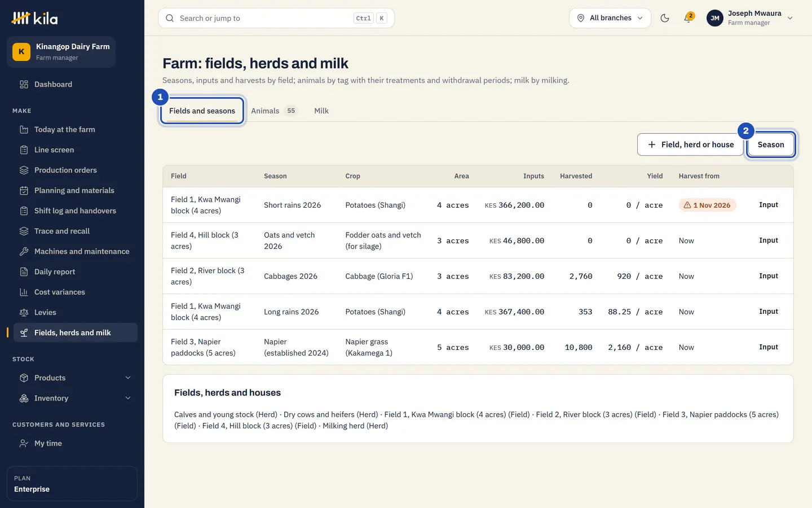Open Joseph Mwaura user menu
Viewport: 812px width, 508px height.
[x=750, y=18]
